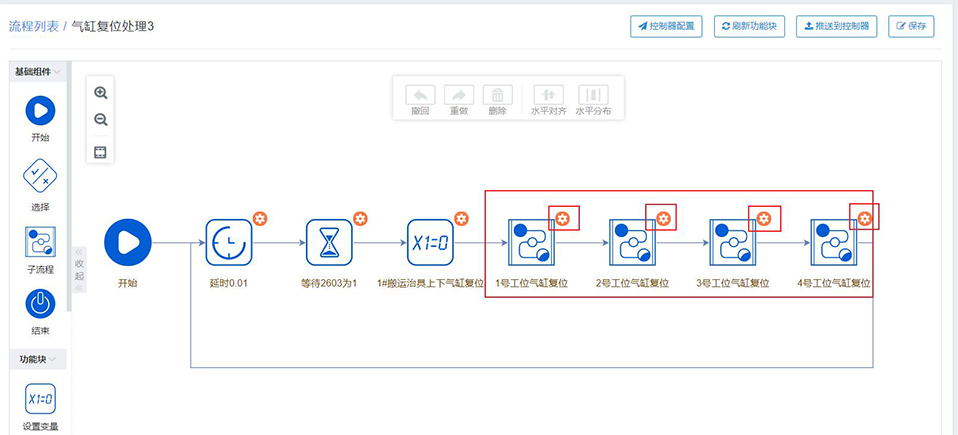Click the 控制器配置 button

667,26
